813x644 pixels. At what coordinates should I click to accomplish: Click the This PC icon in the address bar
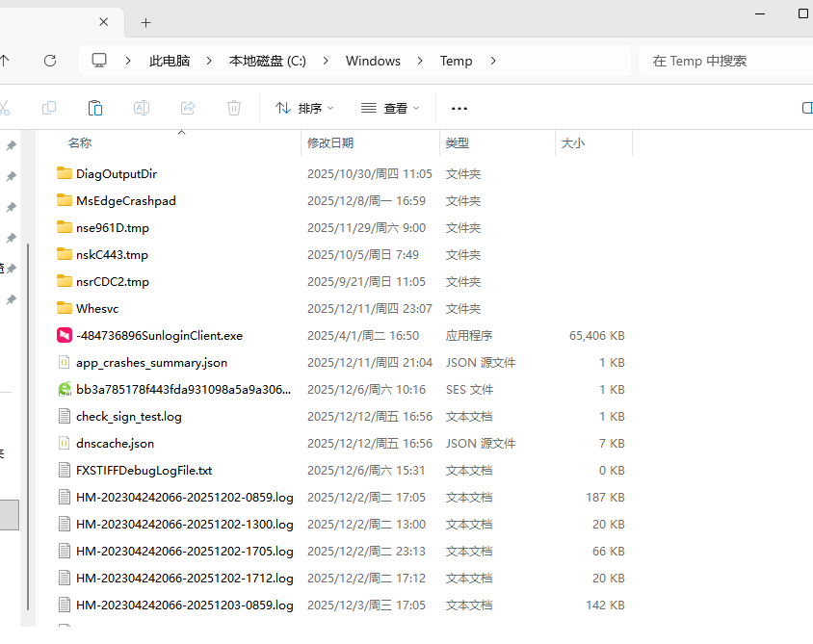click(x=98, y=60)
